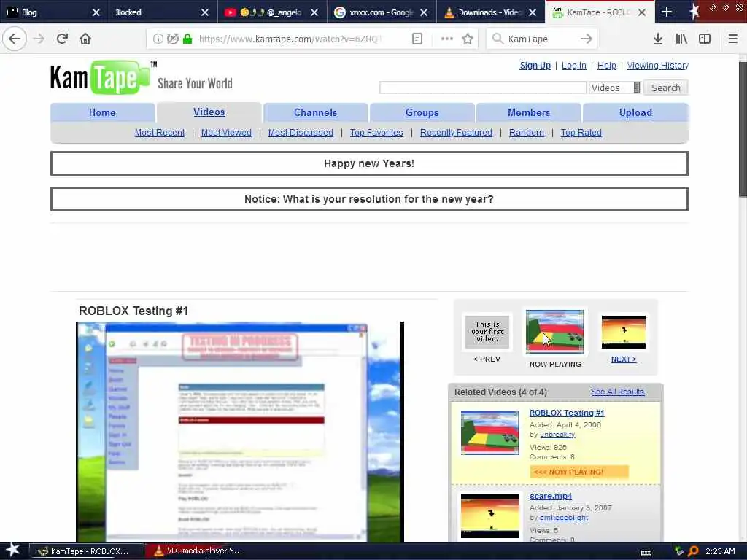The image size is (747, 560).
Task: Open the Channels navigation tab
Action: click(x=315, y=113)
